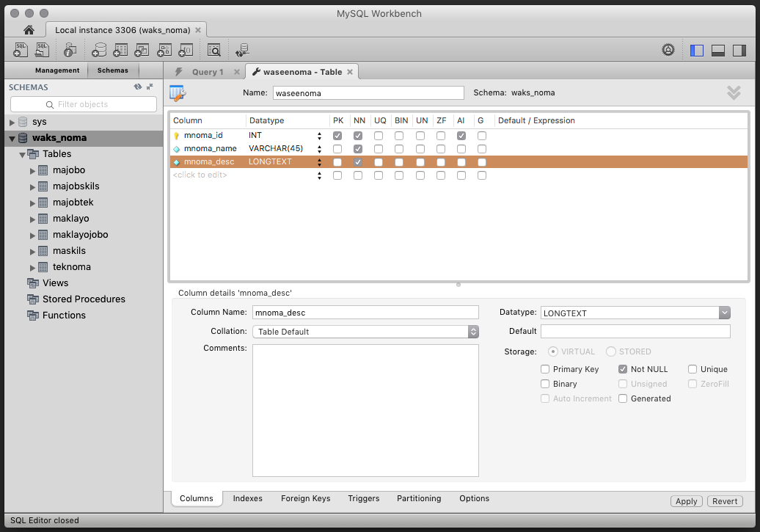Open a new SQL query tab
760x532 pixels.
(21, 49)
